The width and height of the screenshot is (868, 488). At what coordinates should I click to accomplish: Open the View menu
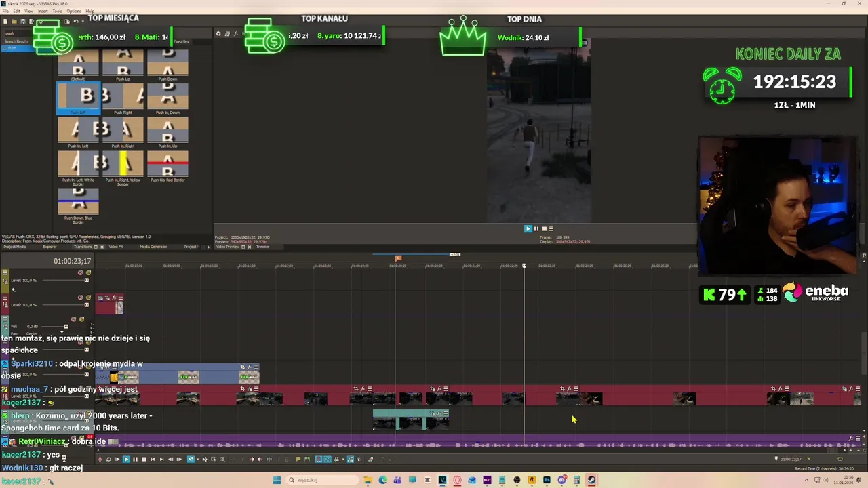pos(28,12)
